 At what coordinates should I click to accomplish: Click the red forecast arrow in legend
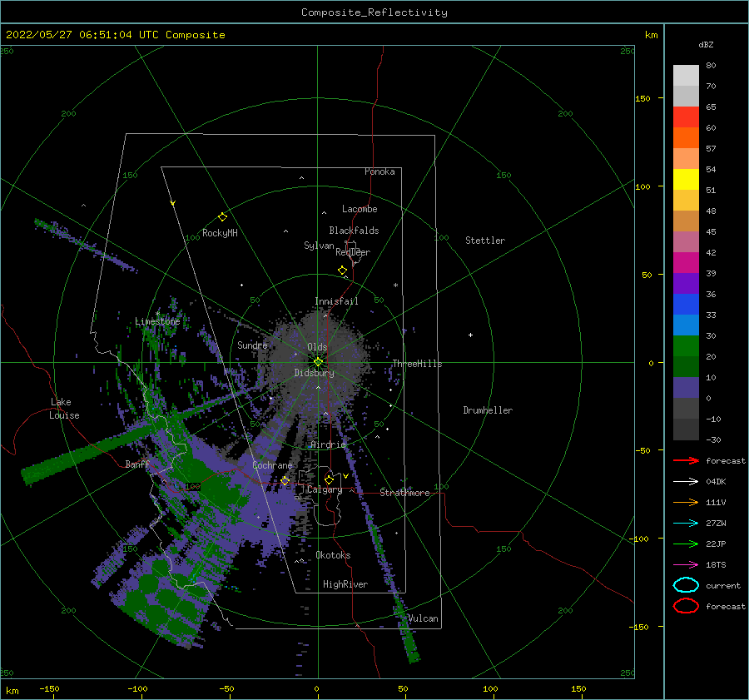tap(686, 460)
